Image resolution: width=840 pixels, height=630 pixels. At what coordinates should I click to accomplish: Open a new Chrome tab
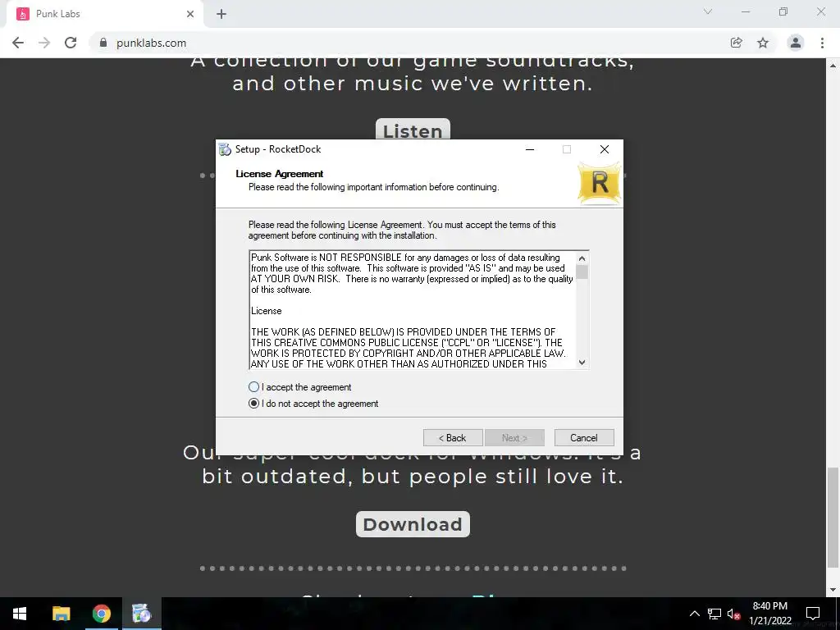tap(221, 14)
